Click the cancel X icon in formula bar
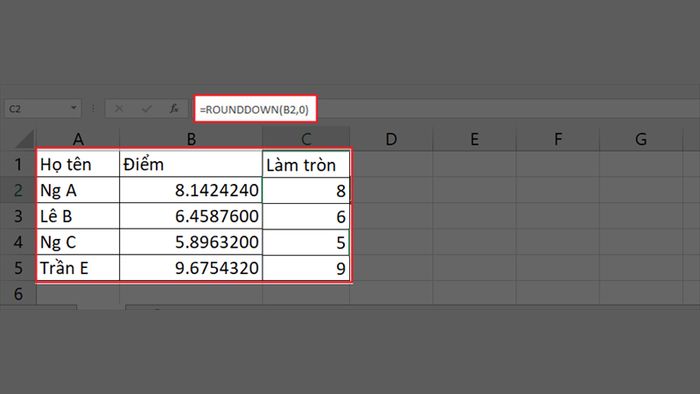 click(119, 108)
